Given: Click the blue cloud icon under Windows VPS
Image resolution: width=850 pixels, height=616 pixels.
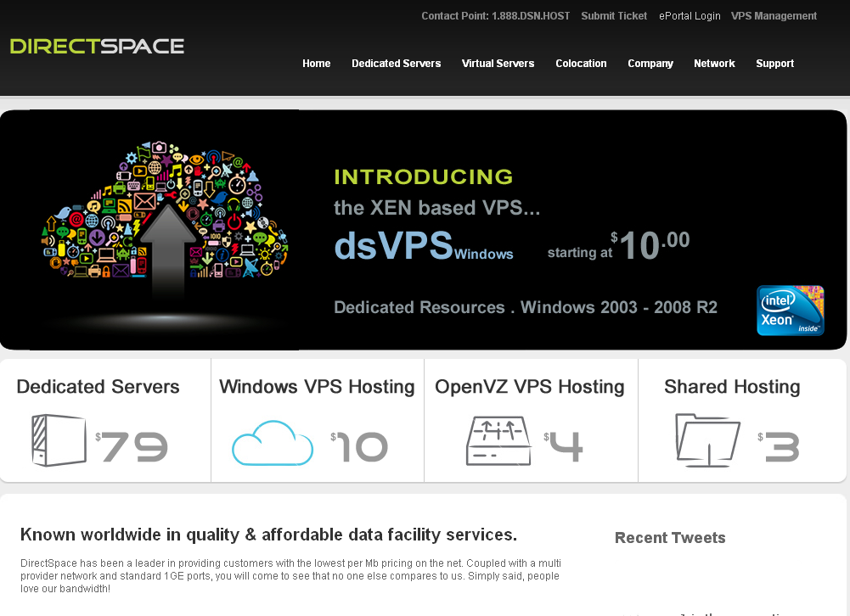Looking at the screenshot, I should [272, 443].
